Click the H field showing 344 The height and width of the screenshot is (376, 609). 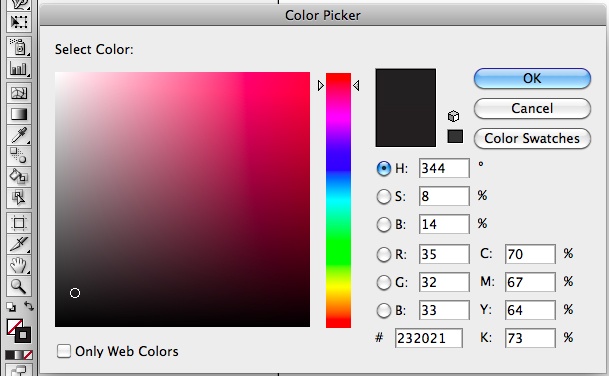pos(444,168)
